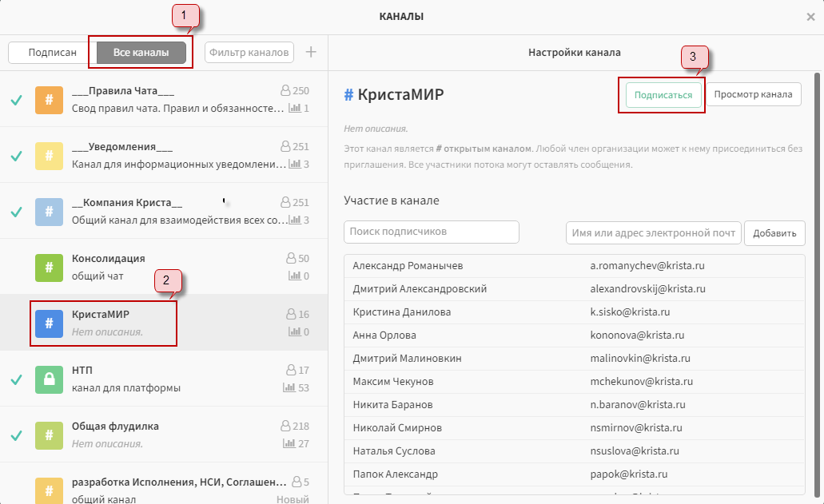
Task: Click the light-blue hash icon for Компания Криста
Action: (50, 212)
